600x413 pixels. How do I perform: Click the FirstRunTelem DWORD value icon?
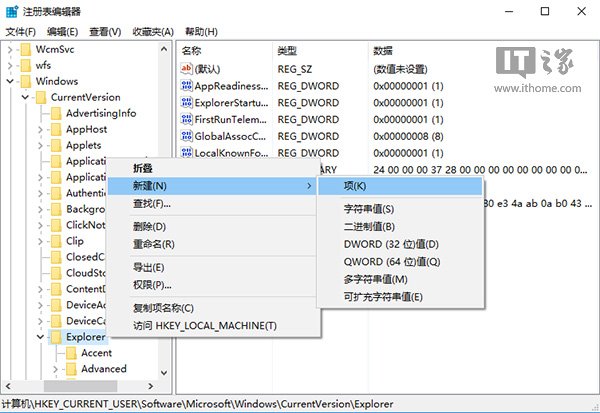point(186,119)
